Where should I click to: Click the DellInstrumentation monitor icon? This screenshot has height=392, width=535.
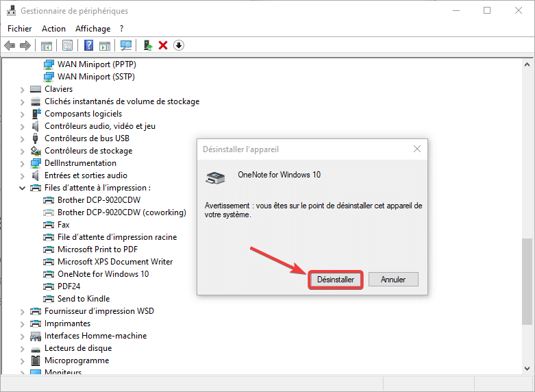coord(36,163)
